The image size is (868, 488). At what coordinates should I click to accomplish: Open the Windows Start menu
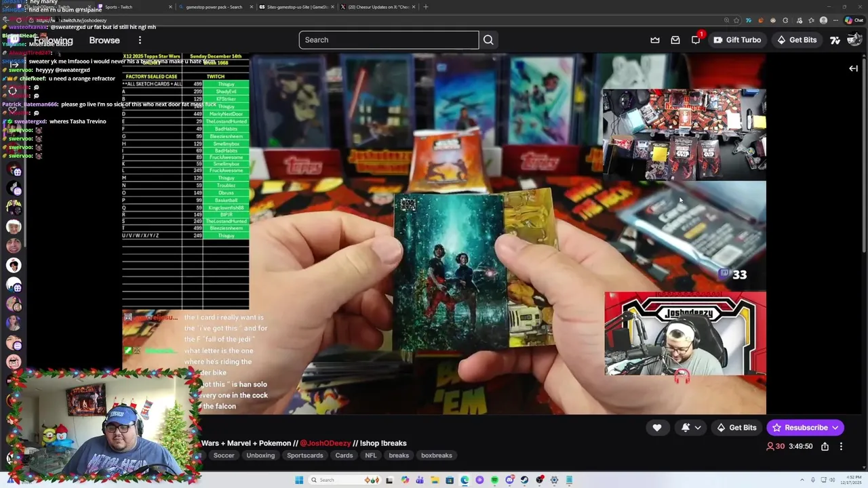[x=299, y=480]
